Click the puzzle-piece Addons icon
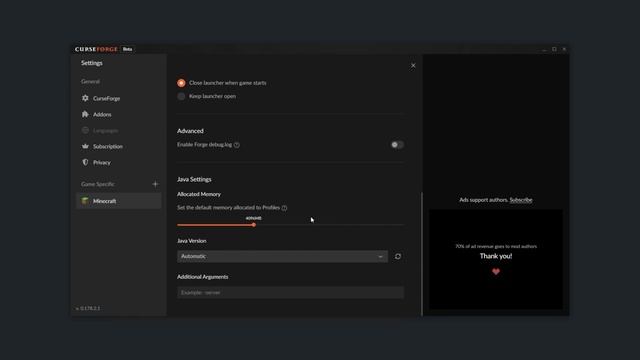Viewport: 640px width, 360px height. click(85, 114)
